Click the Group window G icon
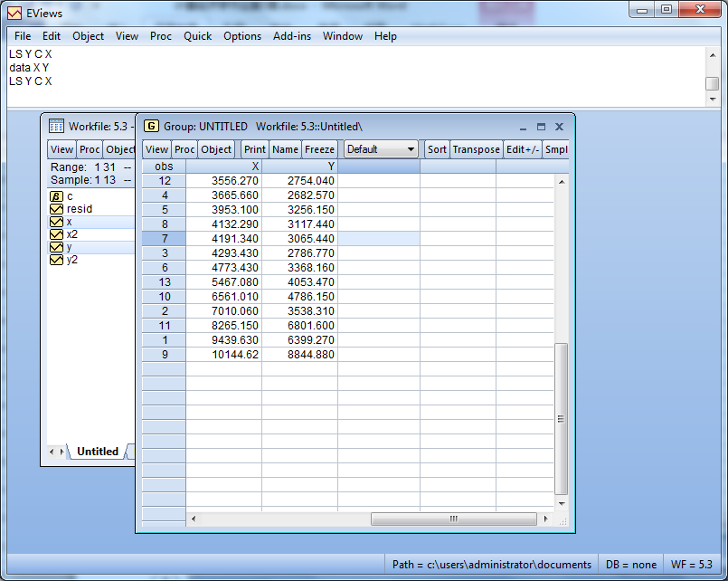728x581 pixels. (x=151, y=127)
